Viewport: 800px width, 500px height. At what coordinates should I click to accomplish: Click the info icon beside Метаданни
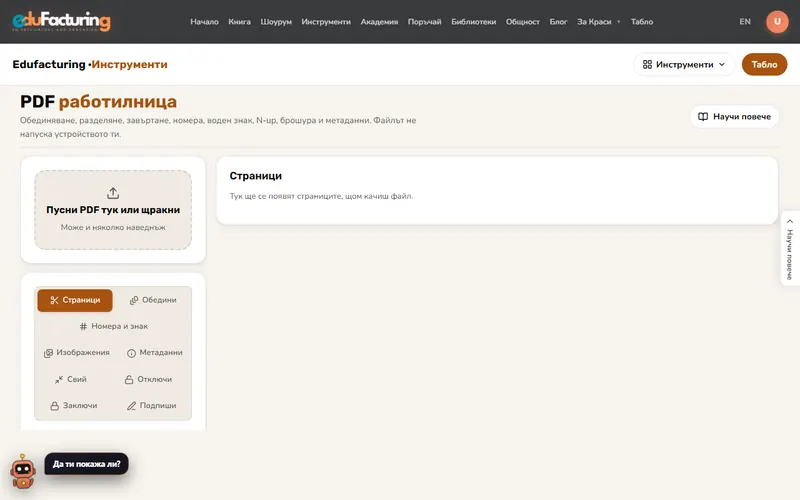131,353
